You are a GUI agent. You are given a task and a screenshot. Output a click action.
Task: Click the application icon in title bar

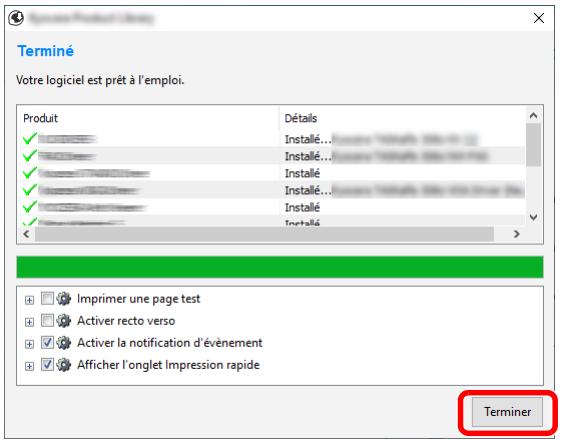16,18
